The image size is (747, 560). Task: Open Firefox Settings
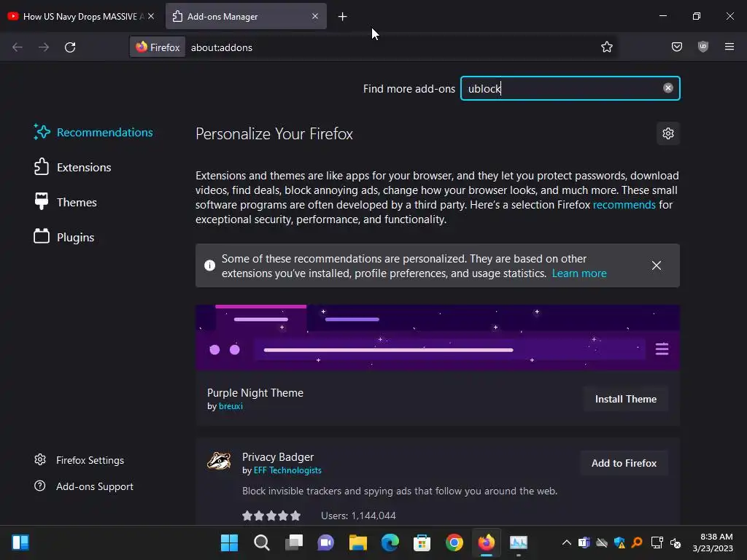(x=79, y=460)
